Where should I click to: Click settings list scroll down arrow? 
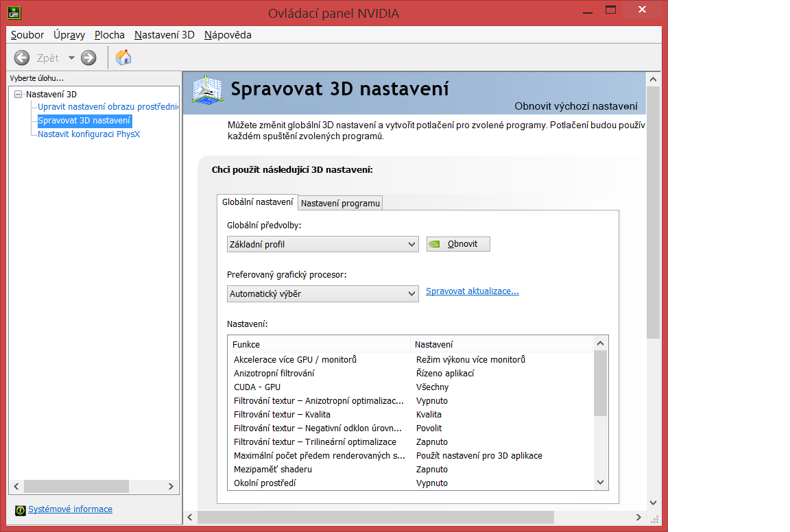[x=600, y=483]
